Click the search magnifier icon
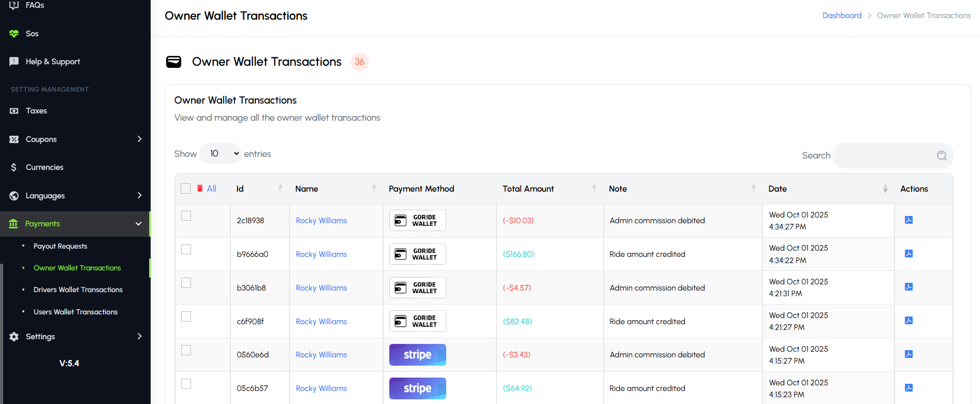 (x=942, y=155)
